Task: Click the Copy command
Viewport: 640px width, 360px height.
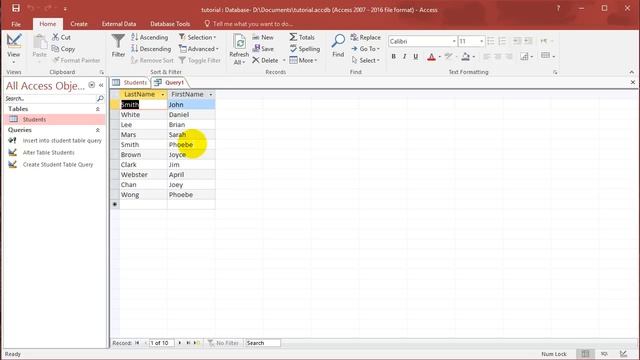Action: pos(63,49)
